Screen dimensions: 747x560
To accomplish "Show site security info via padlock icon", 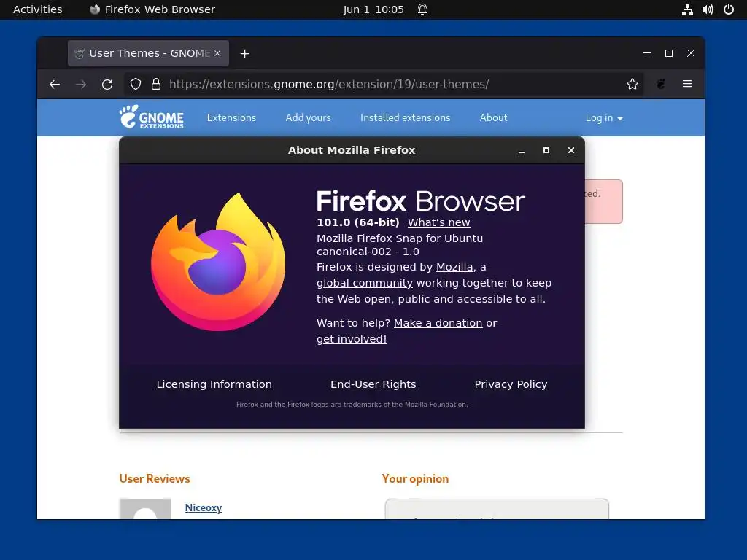I will 156,85.
